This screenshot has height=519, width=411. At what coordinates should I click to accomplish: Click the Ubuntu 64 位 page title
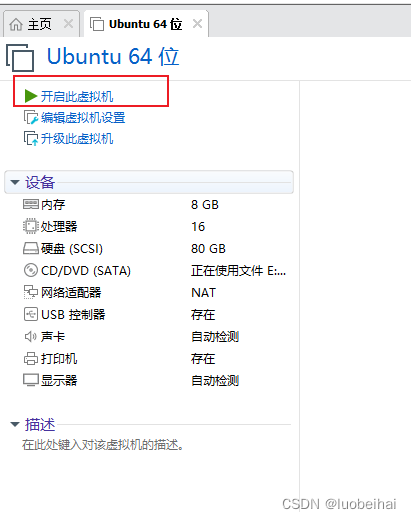point(113,56)
